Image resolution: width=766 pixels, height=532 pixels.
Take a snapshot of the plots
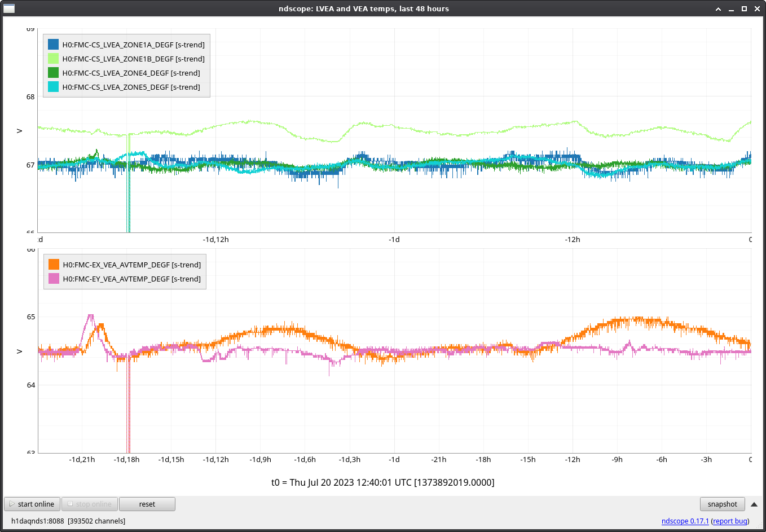[x=722, y=504]
